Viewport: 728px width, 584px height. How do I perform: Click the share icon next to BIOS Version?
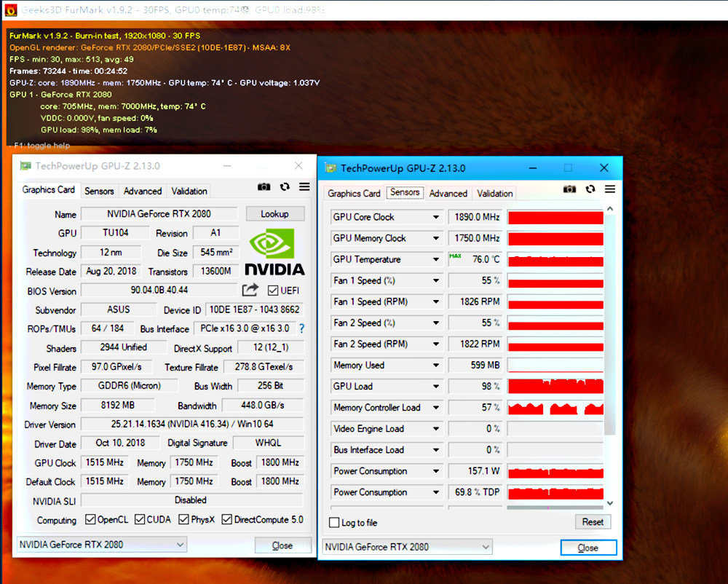coord(250,291)
